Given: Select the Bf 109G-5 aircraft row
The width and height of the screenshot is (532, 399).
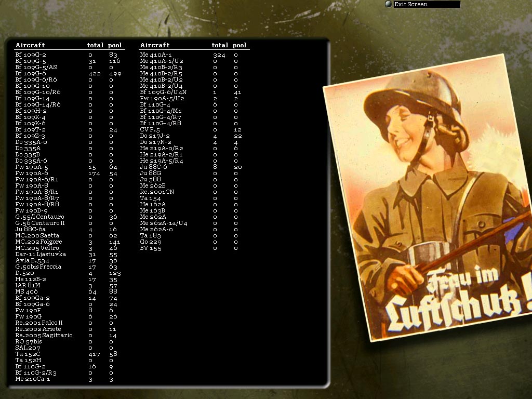Looking at the screenshot, I should (x=69, y=61).
